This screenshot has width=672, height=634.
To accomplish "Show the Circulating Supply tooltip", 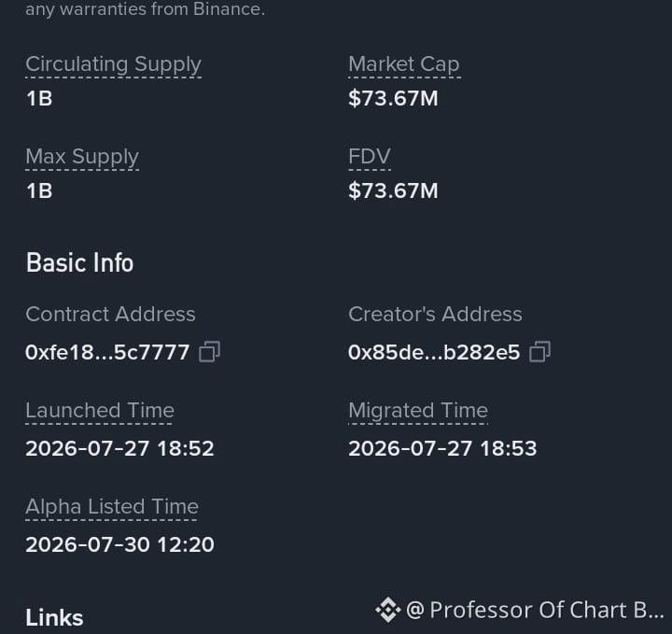I will [x=113, y=64].
